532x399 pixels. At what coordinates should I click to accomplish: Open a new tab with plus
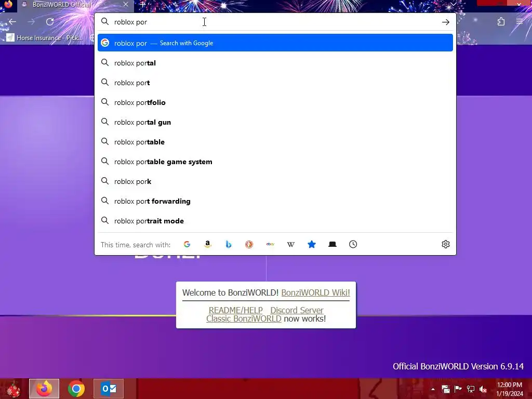[142, 5]
